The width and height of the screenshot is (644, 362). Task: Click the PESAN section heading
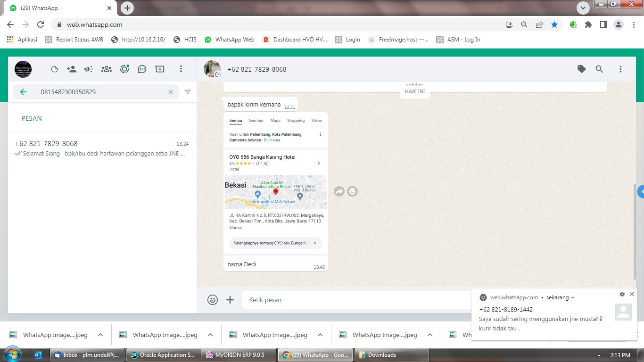(x=32, y=118)
